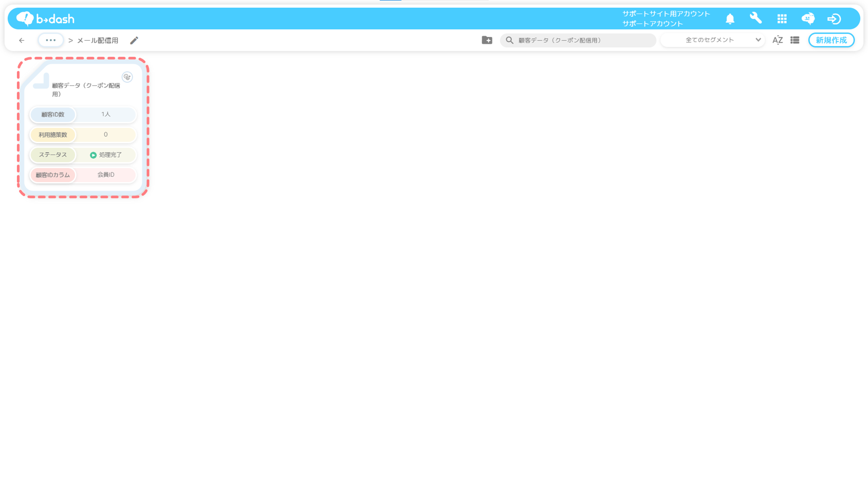Image resolution: width=868 pixels, height=488 pixels.
Task: Click the add new folder icon
Action: [x=487, y=40]
